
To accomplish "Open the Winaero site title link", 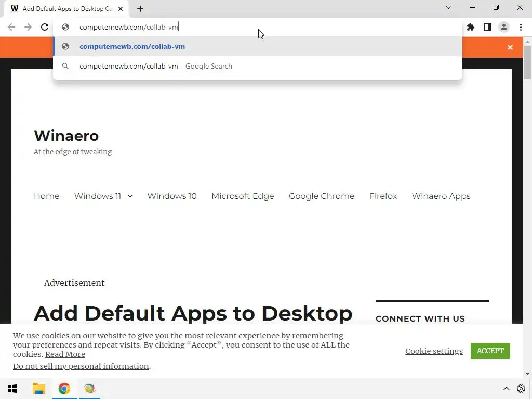I will click(66, 136).
